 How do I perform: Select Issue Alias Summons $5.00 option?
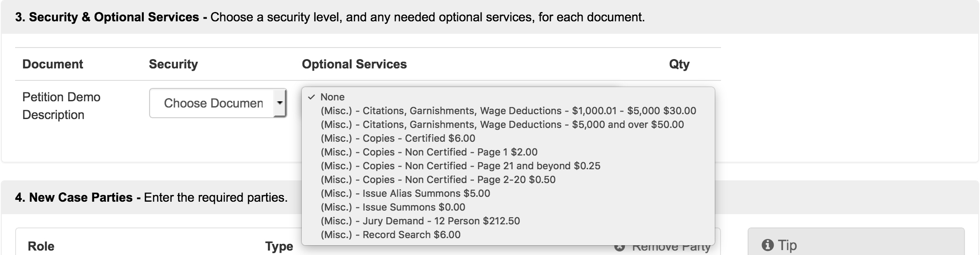coord(508,193)
